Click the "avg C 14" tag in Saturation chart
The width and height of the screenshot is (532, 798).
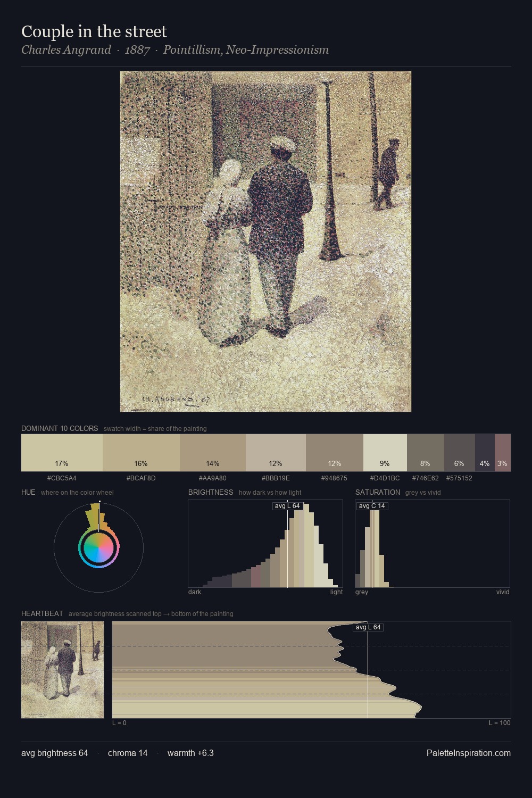click(x=372, y=506)
